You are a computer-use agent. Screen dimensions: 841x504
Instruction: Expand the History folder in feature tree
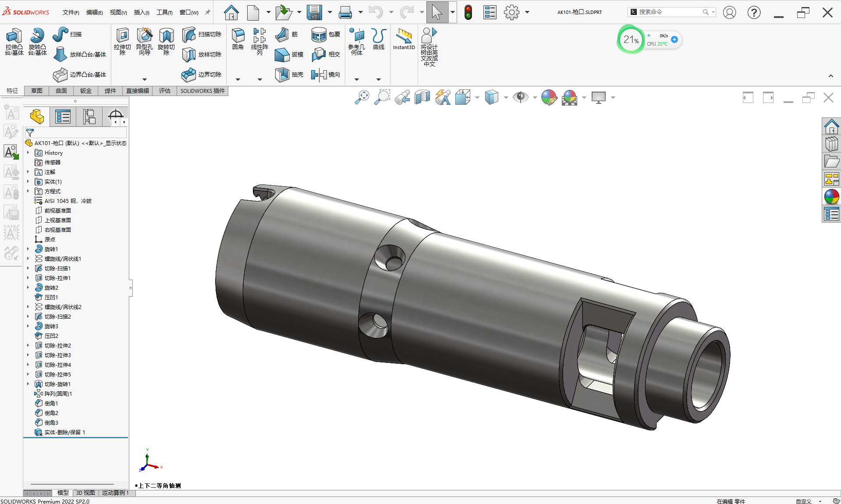click(28, 153)
